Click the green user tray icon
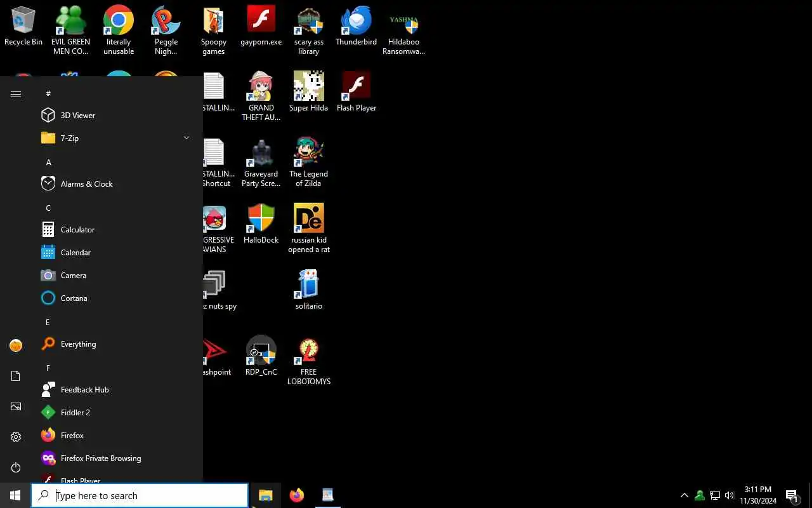Viewport: 812px width, 508px height. pyautogui.click(x=700, y=495)
